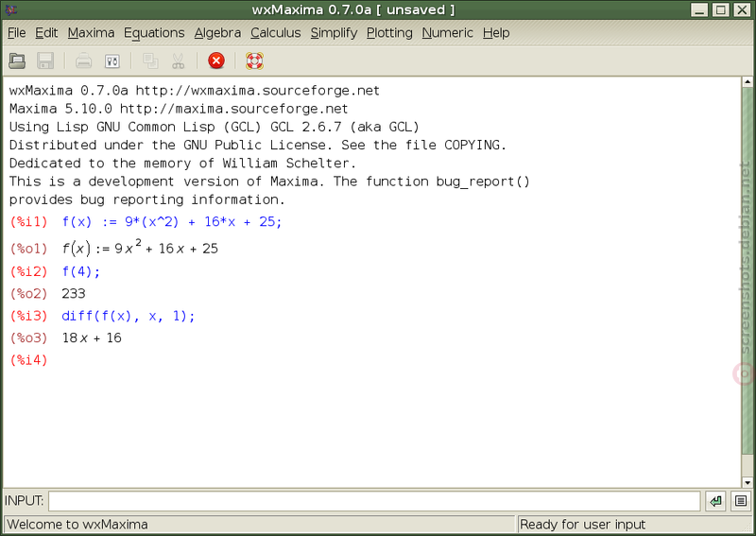This screenshot has height=536, width=756.
Task: Click the output value 233
Action: click(x=74, y=293)
